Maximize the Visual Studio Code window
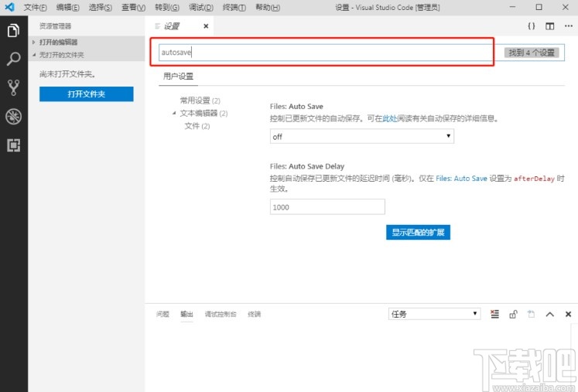The image size is (578, 392). point(539,7)
